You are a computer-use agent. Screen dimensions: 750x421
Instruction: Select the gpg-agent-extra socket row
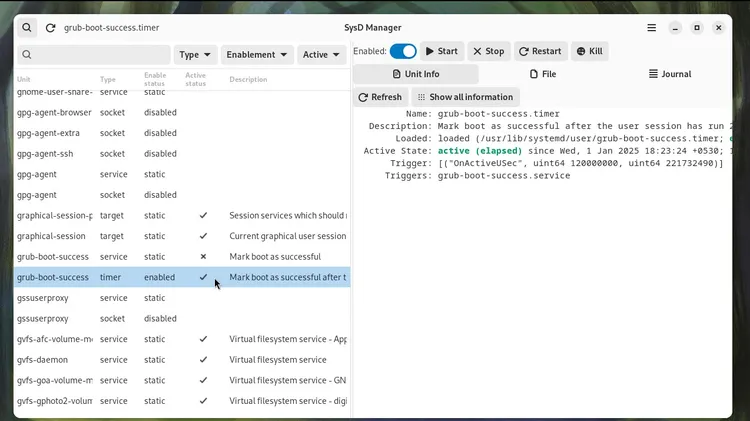(x=182, y=133)
